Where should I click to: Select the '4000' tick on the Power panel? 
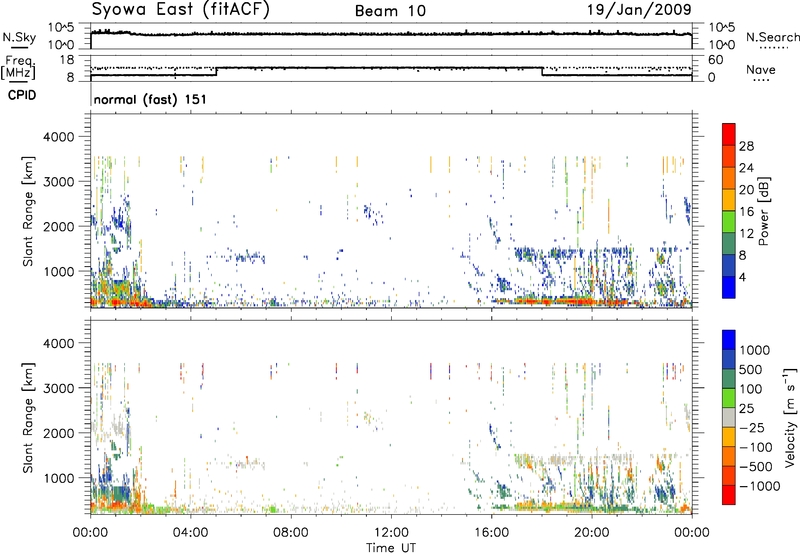(x=59, y=137)
